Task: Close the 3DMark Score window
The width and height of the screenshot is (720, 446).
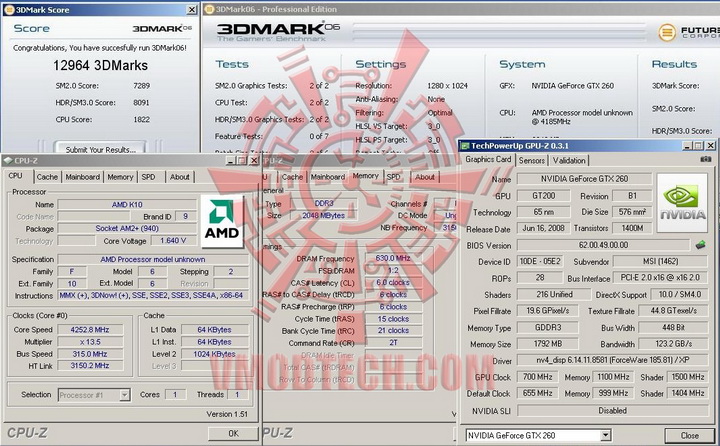Action: (192, 9)
